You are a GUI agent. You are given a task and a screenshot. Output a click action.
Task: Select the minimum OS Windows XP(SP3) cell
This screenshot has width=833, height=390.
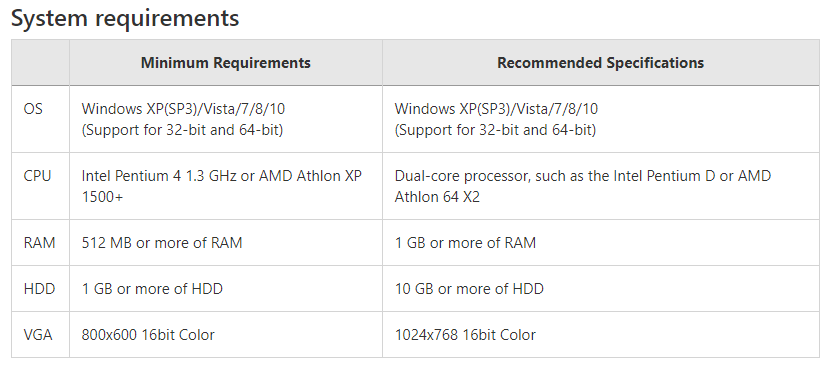click(x=225, y=119)
